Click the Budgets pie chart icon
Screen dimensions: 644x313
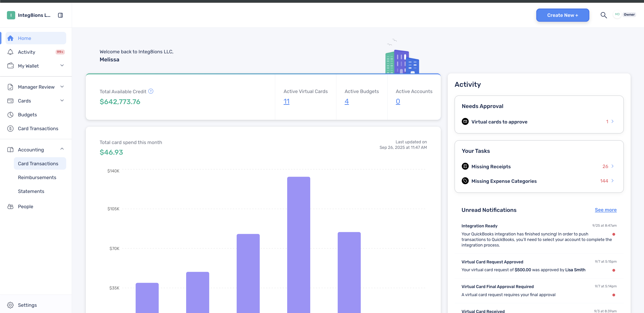11,114
